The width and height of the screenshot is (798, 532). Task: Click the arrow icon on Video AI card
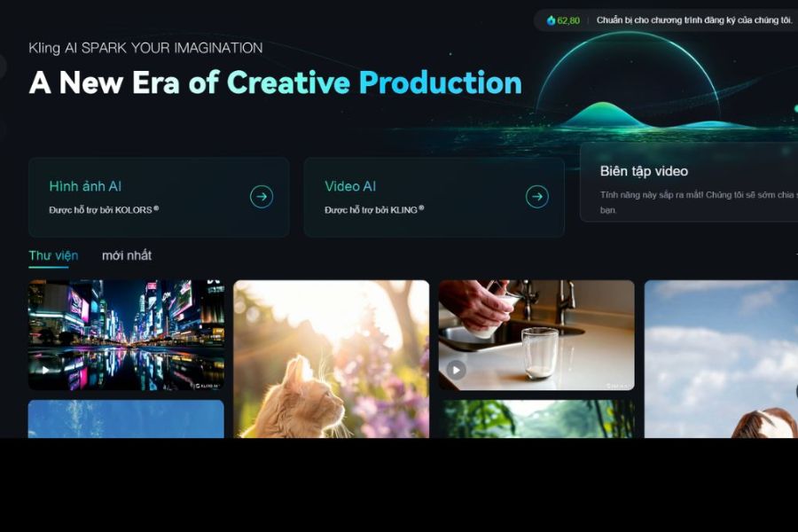coord(537,197)
